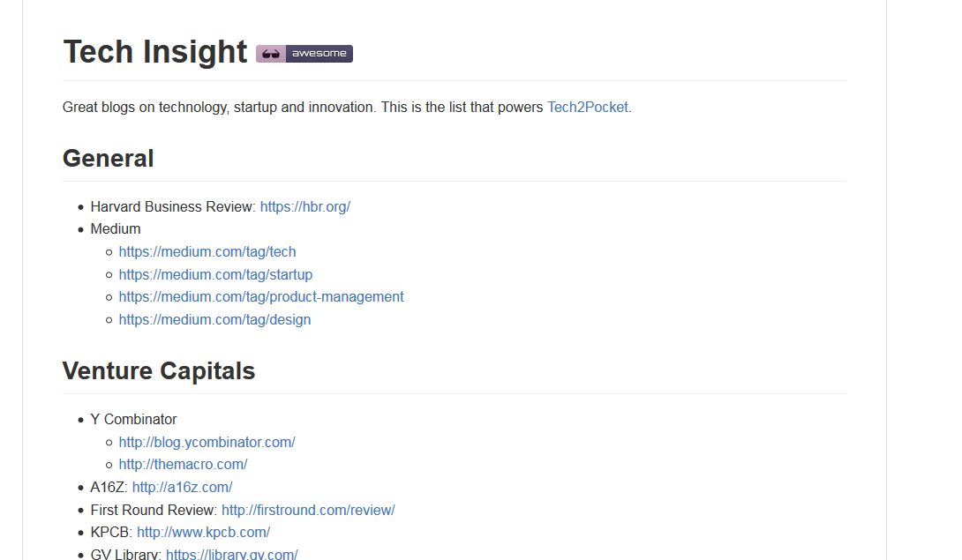Follow the firstround.com/review link

point(308,510)
